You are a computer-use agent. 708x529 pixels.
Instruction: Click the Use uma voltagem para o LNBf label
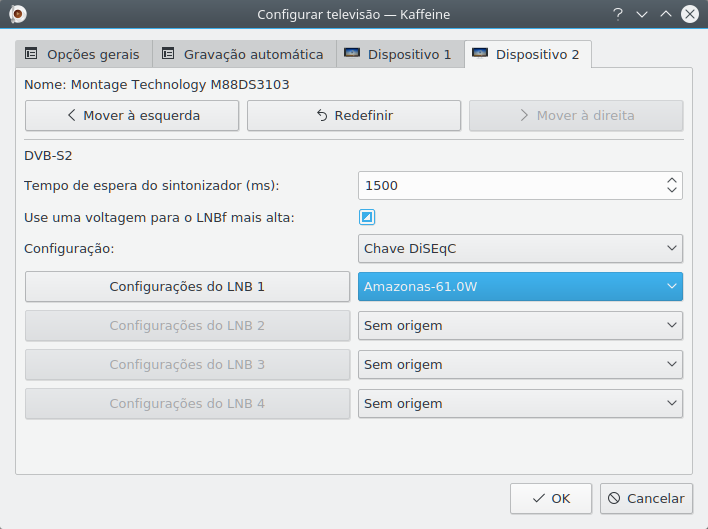(x=159, y=218)
